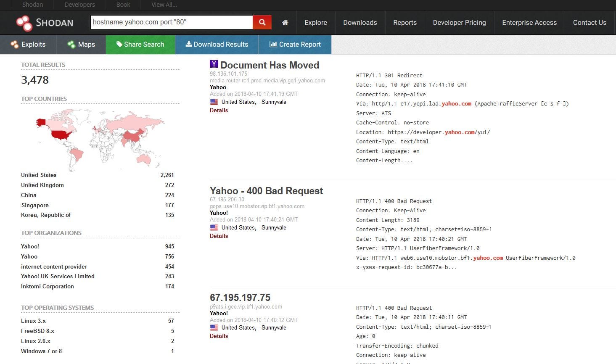Open Details for the 98.136.101.175 result
This screenshot has height=364, width=616.
pos(219,110)
